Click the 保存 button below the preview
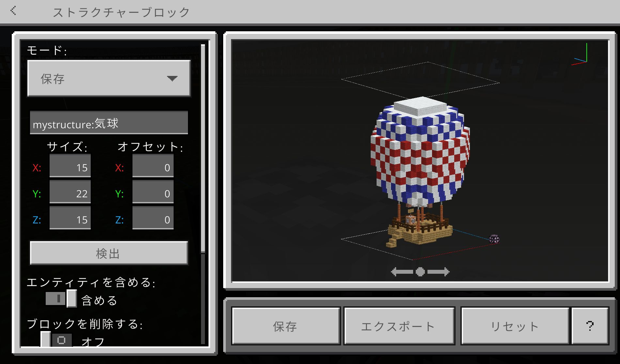 pyautogui.click(x=286, y=326)
